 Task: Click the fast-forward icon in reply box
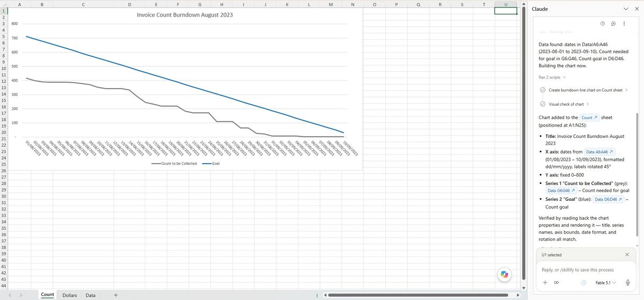click(557, 282)
